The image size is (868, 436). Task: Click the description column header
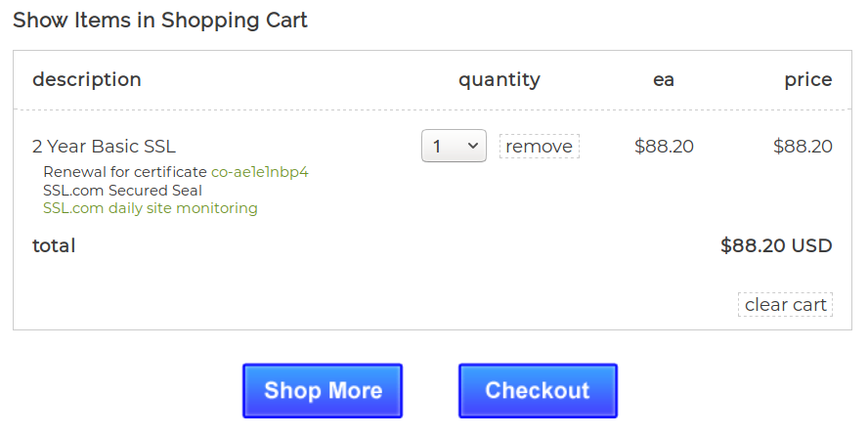[87, 80]
